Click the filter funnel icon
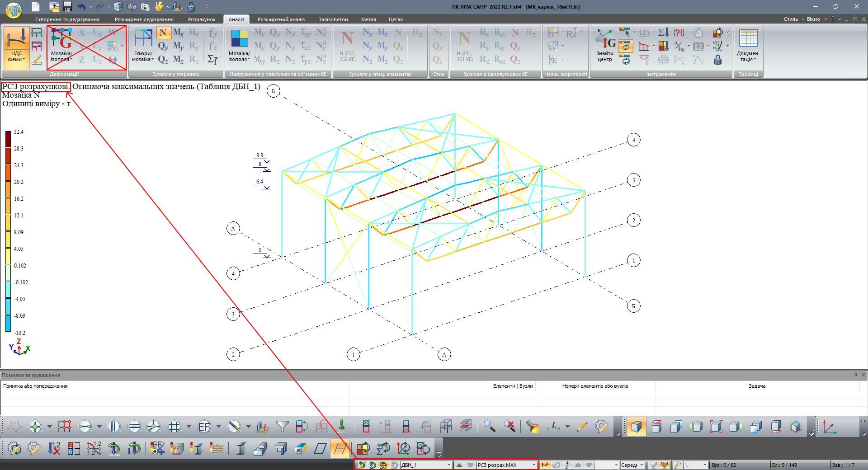Screen dimensions: 868x470 pos(283,426)
